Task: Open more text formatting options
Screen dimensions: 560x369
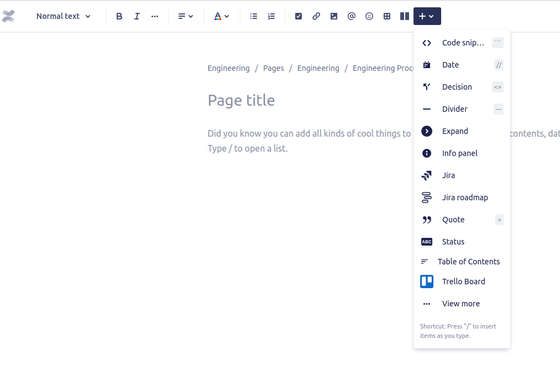Action: [155, 16]
